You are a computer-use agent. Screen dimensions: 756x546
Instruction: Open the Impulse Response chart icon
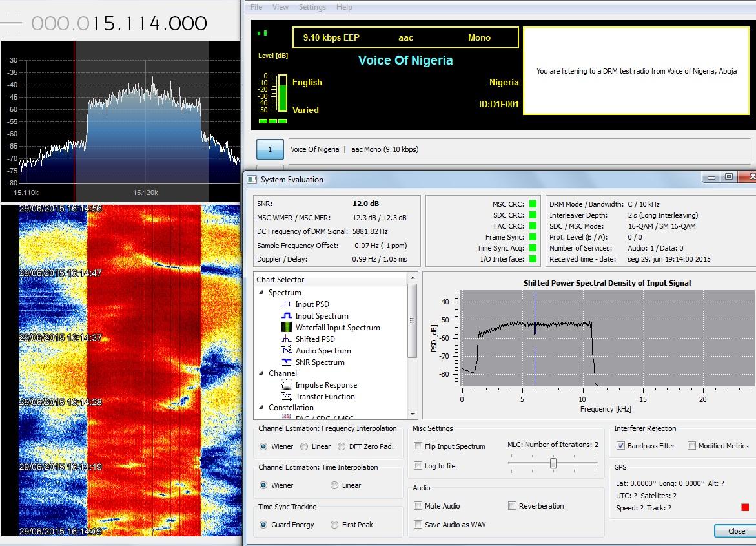click(287, 385)
